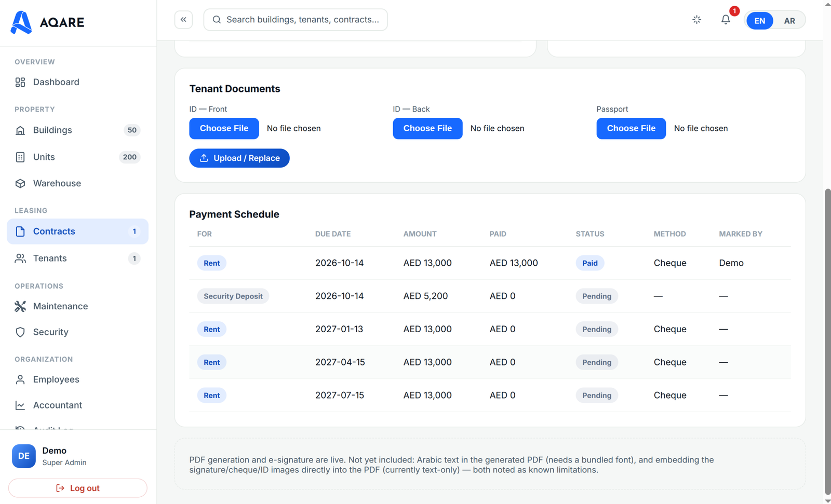Click Pending status for 2027-01-13 rent

[597, 329]
